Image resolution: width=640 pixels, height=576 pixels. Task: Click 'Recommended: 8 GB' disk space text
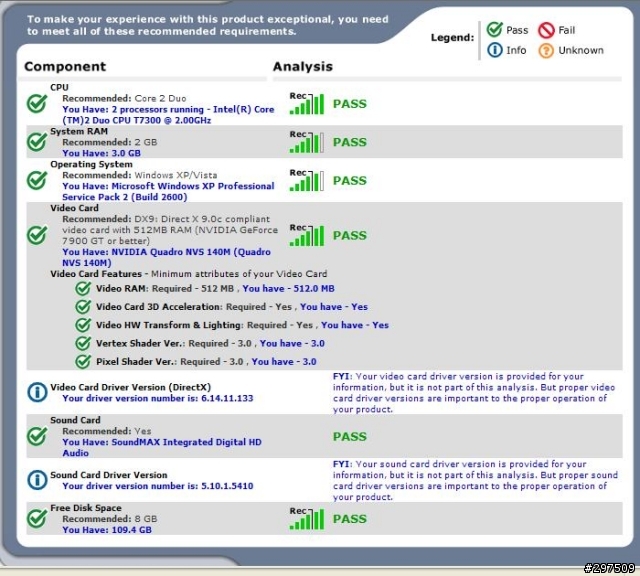109,519
